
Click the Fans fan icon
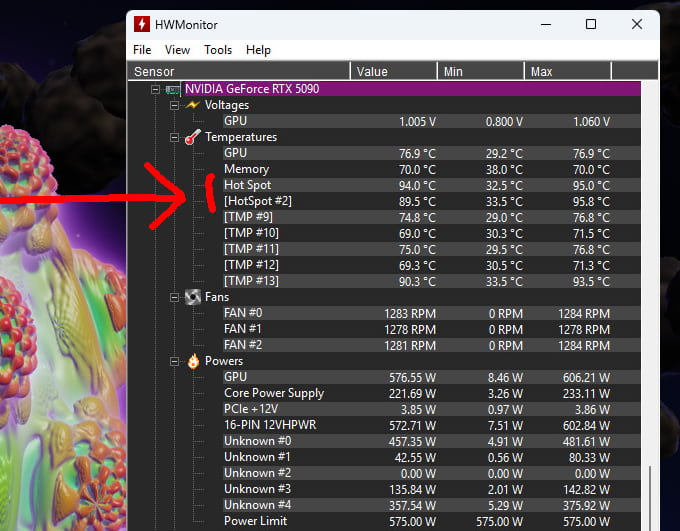tap(193, 297)
